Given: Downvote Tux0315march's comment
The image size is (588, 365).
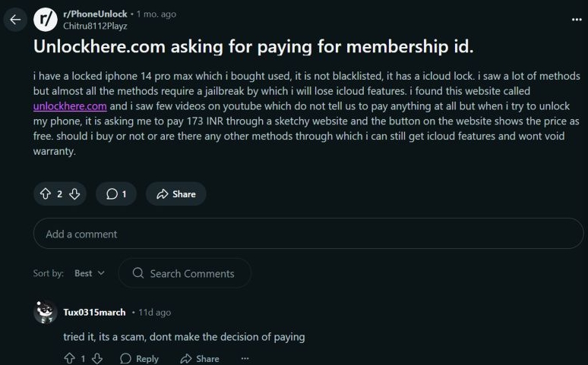Looking at the screenshot, I should (97, 359).
